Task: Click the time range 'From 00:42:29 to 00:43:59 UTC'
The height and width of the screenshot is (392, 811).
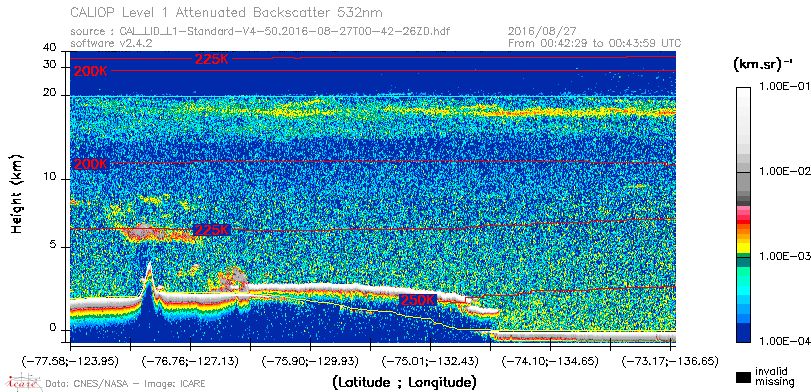Action: (x=595, y=43)
